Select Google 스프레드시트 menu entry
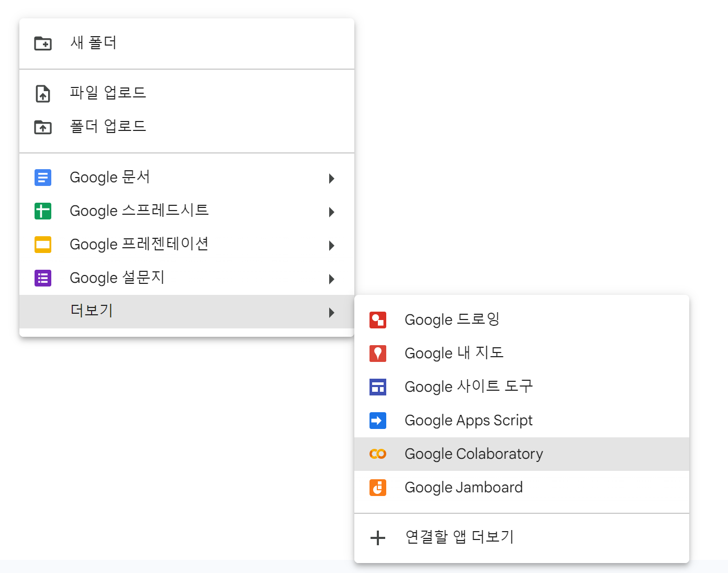The width and height of the screenshot is (728, 573). click(187, 211)
